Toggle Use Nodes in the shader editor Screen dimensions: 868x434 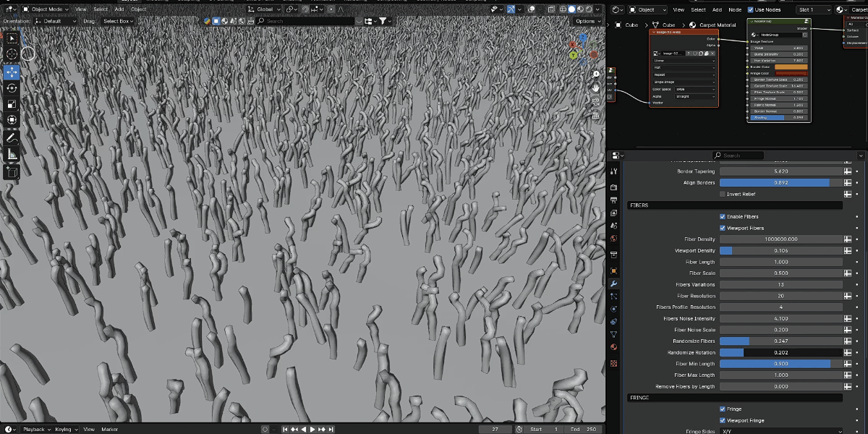click(x=750, y=9)
